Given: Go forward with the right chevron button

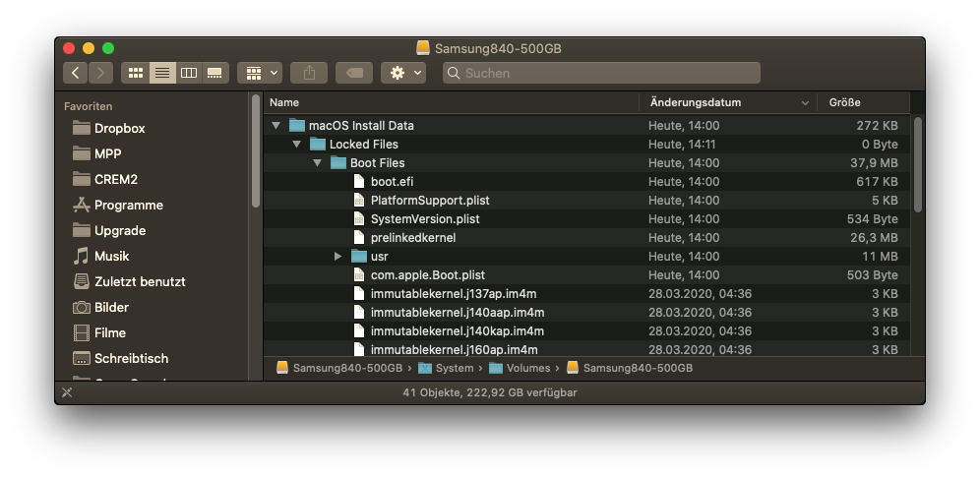Looking at the screenshot, I should click(x=100, y=73).
